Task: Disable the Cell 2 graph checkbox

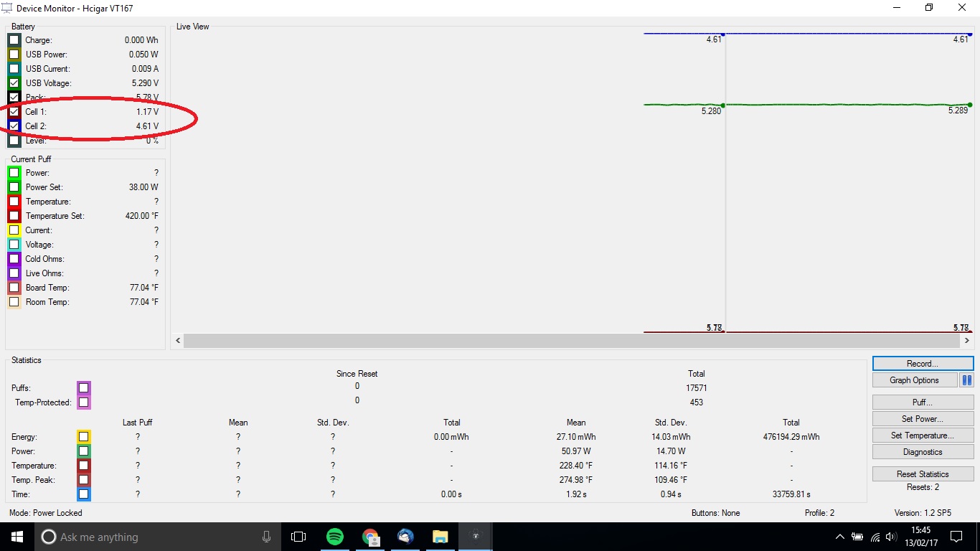Action: [x=14, y=126]
